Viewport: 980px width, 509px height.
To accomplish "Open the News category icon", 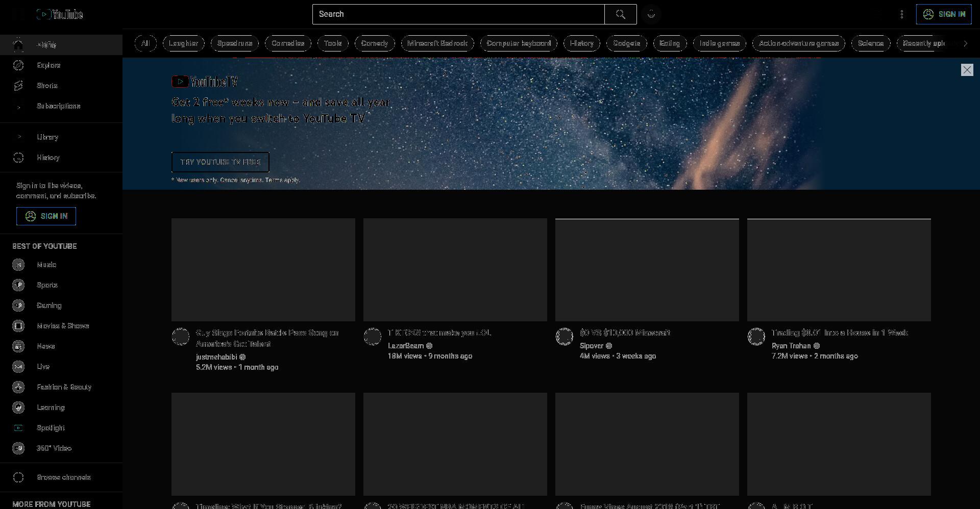I will pyautogui.click(x=18, y=346).
